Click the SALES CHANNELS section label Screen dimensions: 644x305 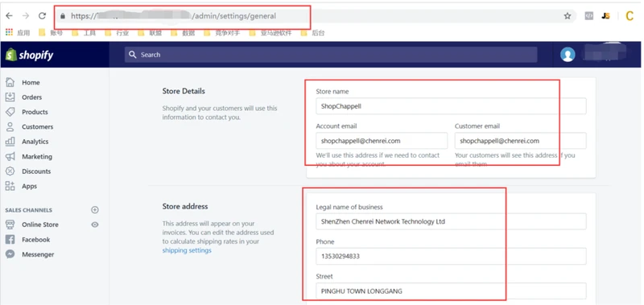(x=29, y=210)
